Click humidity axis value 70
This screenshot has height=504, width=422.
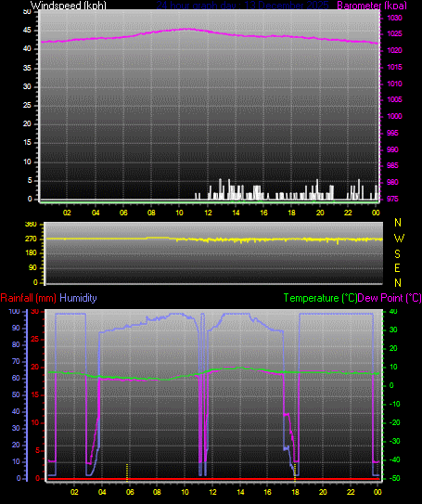tap(16, 362)
